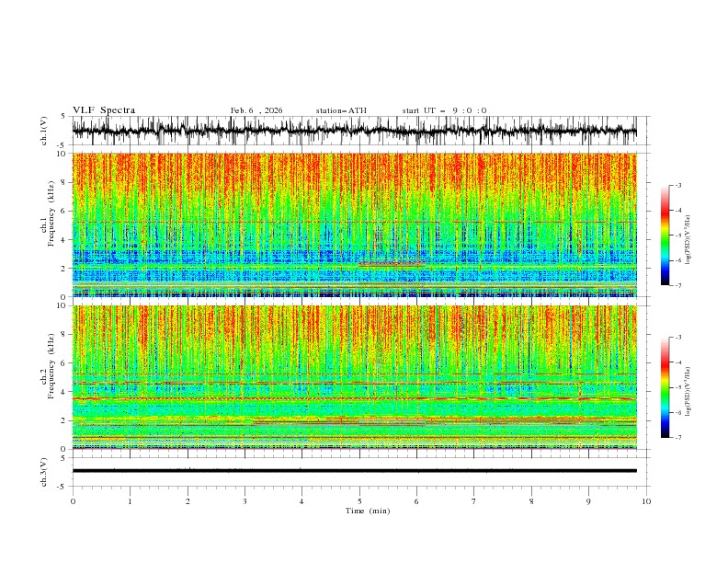Click the "4" frequency tick of ch.2 panel

pos(64,392)
